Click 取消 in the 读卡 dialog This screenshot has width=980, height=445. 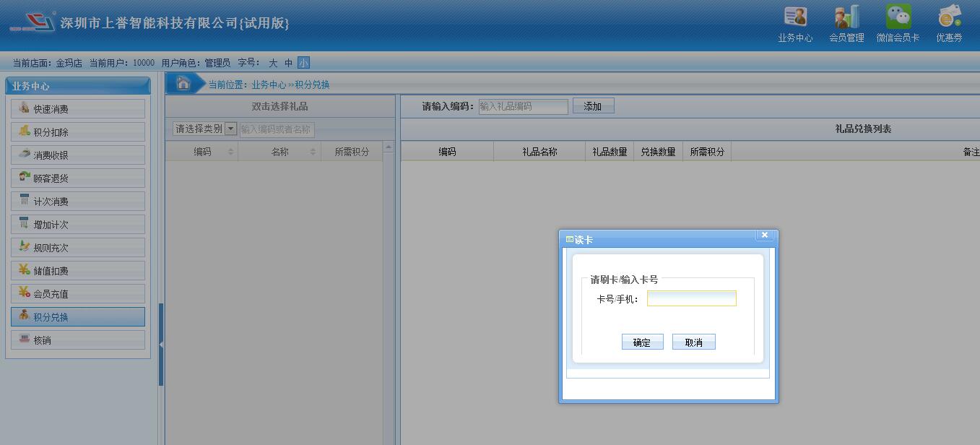pyautogui.click(x=693, y=342)
